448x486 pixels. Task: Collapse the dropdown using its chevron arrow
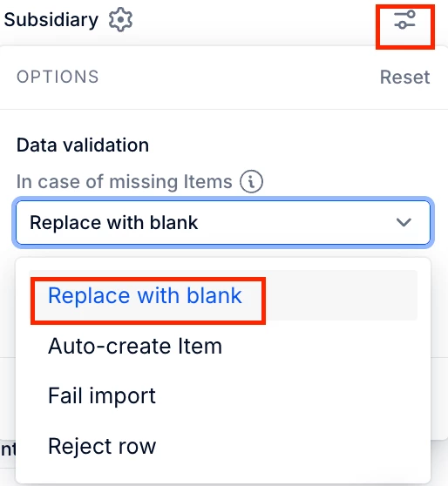pos(404,222)
